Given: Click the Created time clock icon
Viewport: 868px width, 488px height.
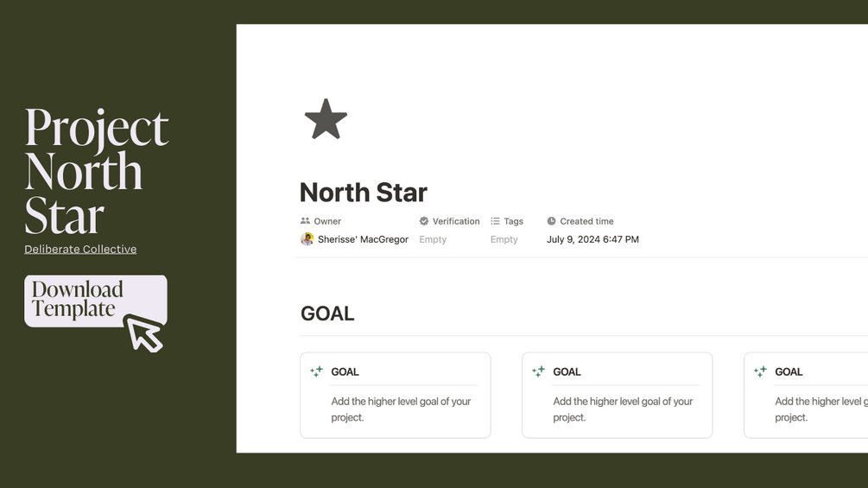Looking at the screenshot, I should tap(551, 221).
